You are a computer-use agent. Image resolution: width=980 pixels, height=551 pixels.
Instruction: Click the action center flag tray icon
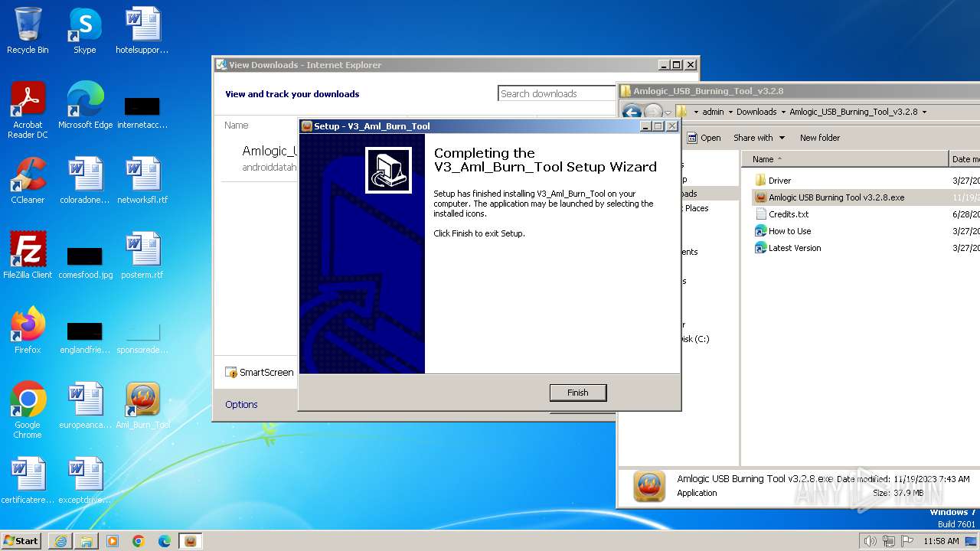pos(908,541)
